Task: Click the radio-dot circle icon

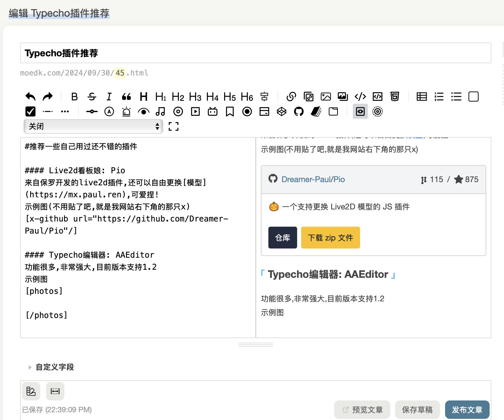Action: tap(247, 111)
